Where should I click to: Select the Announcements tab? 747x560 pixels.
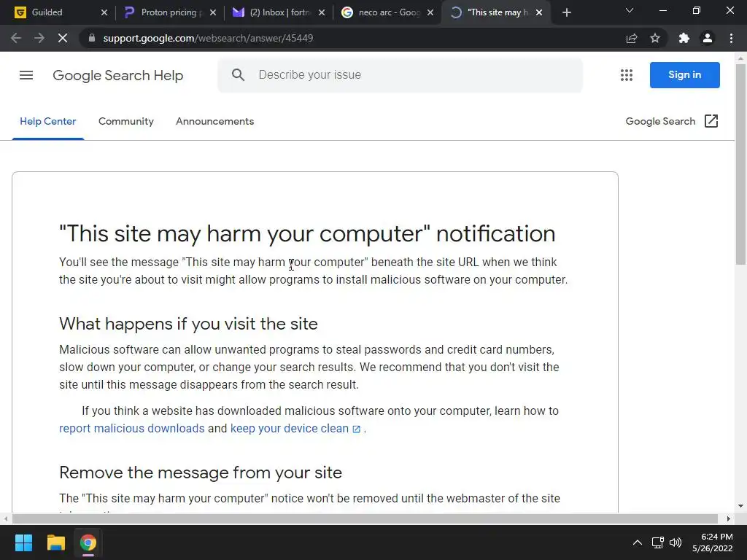(x=215, y=122)
